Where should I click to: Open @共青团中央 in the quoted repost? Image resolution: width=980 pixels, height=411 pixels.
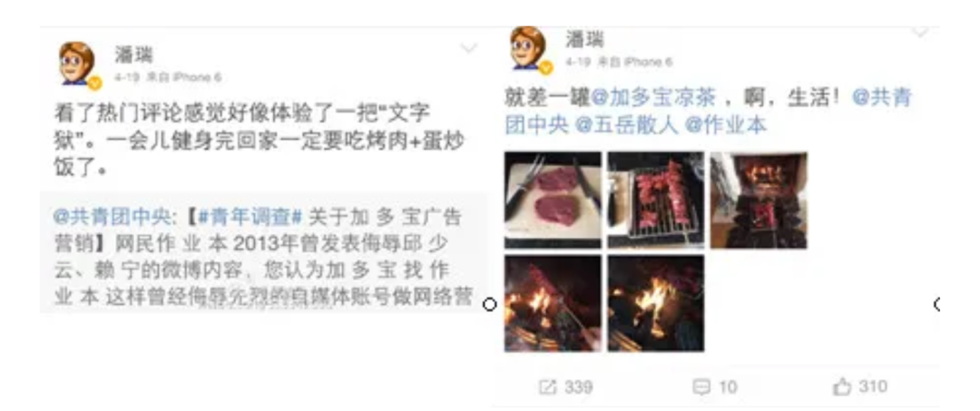[x=110, y=218]
